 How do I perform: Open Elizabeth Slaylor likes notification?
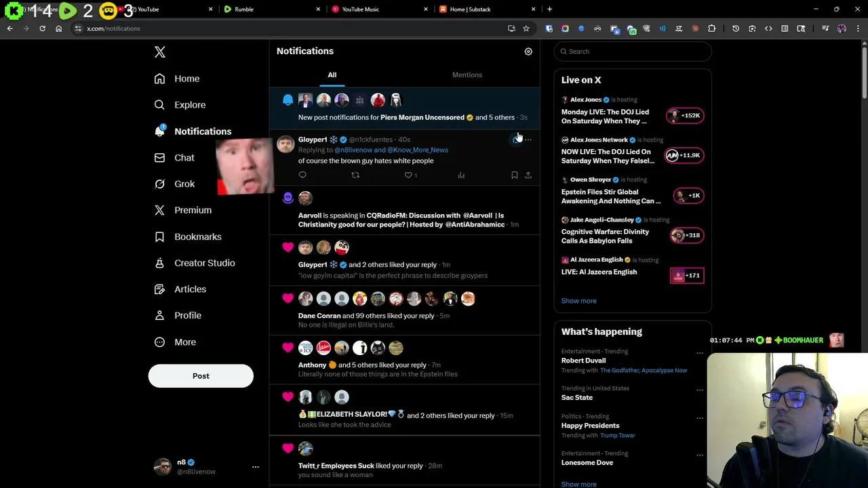click(x=405, y=409)
